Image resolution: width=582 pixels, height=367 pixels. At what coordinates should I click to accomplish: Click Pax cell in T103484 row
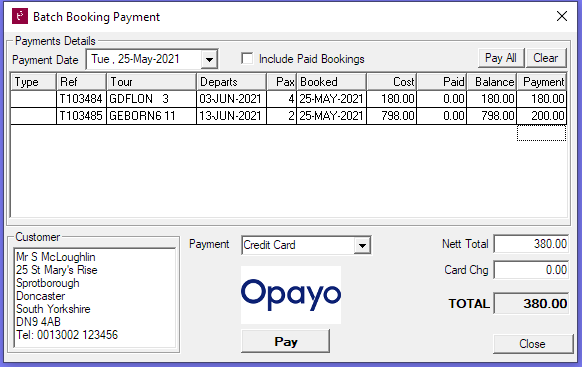[281, 99]
